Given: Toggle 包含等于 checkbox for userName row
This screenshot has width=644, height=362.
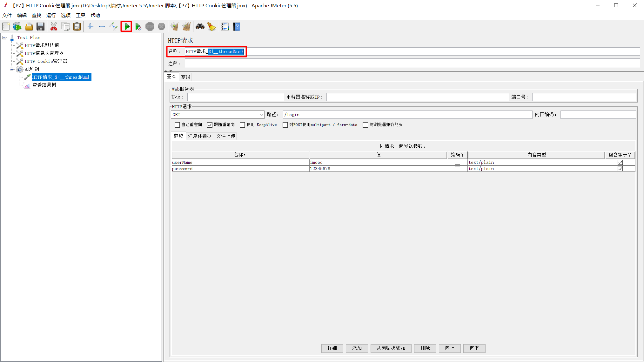Looking at the screenshot, I should click(620, 162).
